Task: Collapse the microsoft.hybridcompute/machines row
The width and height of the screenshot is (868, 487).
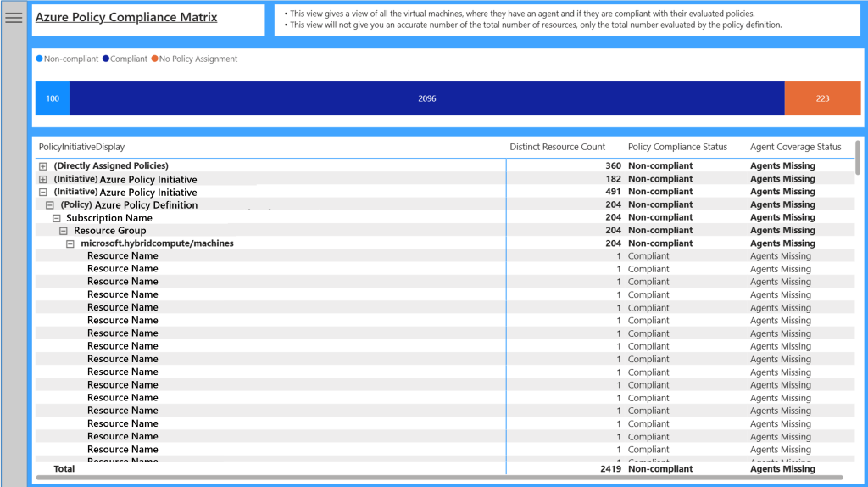Action: 70,243
